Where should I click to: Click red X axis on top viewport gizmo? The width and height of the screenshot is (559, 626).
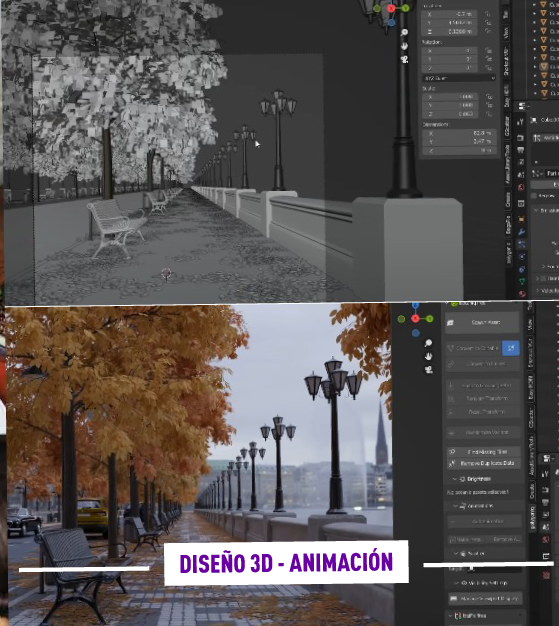coord(391,8)
